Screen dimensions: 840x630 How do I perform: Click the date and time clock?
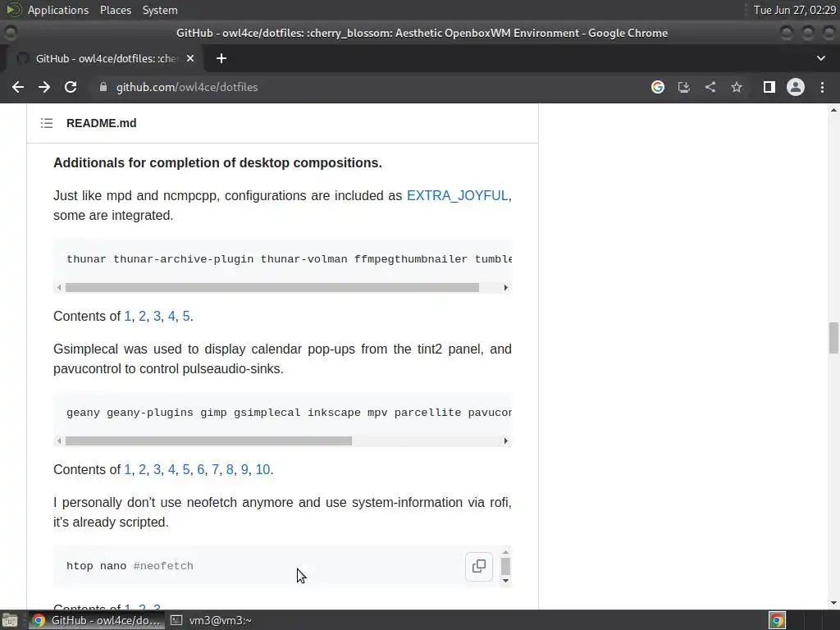click(794, 10)
